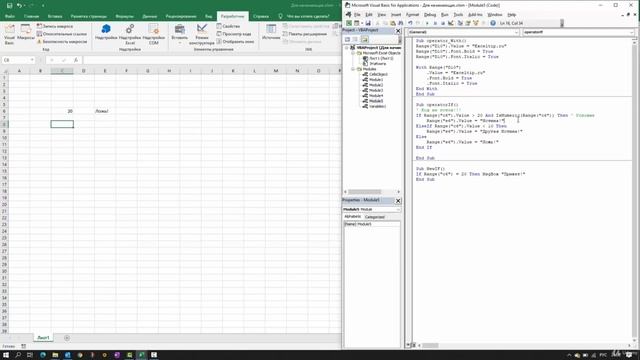Switch to Categorized tab in Properties
Image resolution: width=640 pixels, height=360 pixels.
tap(375, 217)
